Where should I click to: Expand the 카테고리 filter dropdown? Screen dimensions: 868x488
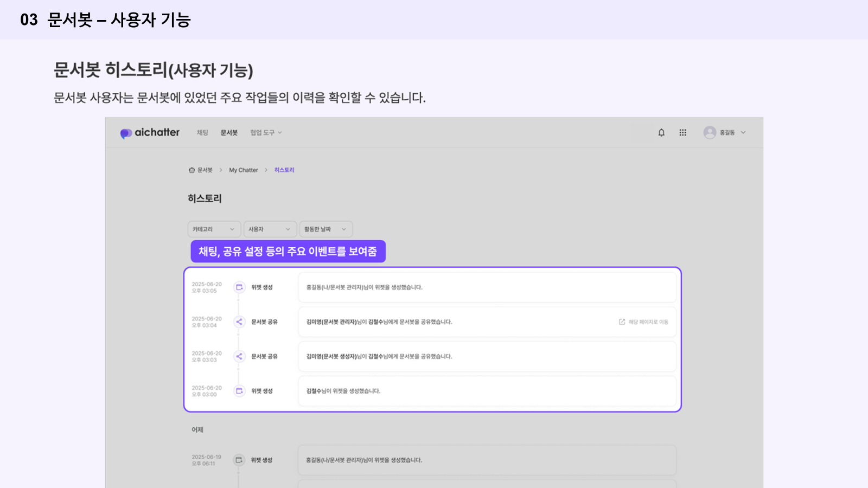pos(214,229)
